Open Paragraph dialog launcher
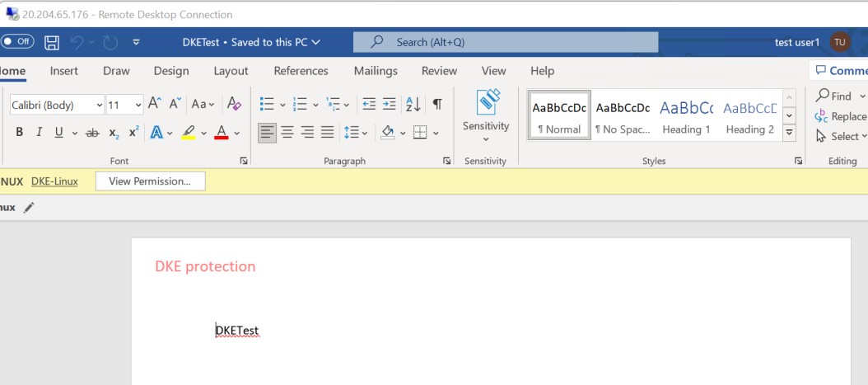The image size is (868, 385). pos(446,161)
